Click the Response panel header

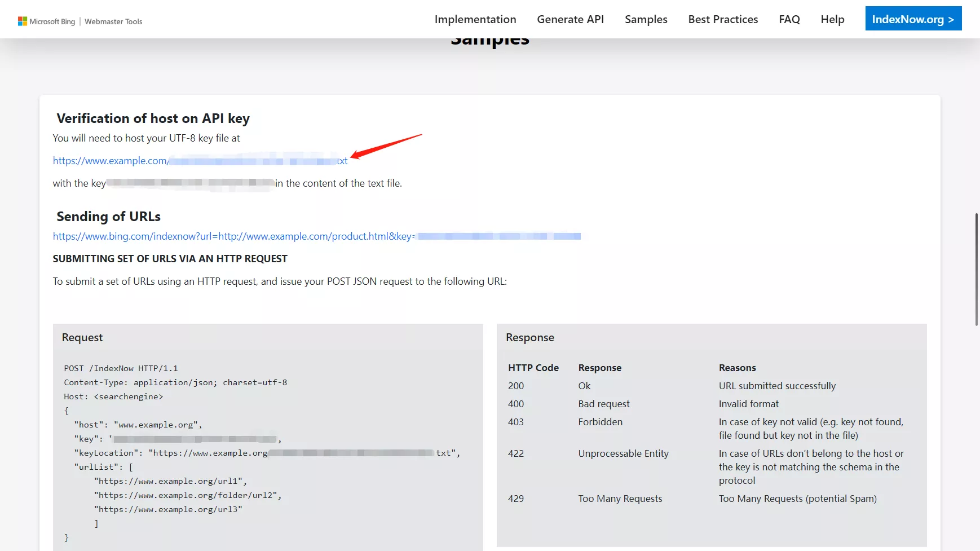529,337
